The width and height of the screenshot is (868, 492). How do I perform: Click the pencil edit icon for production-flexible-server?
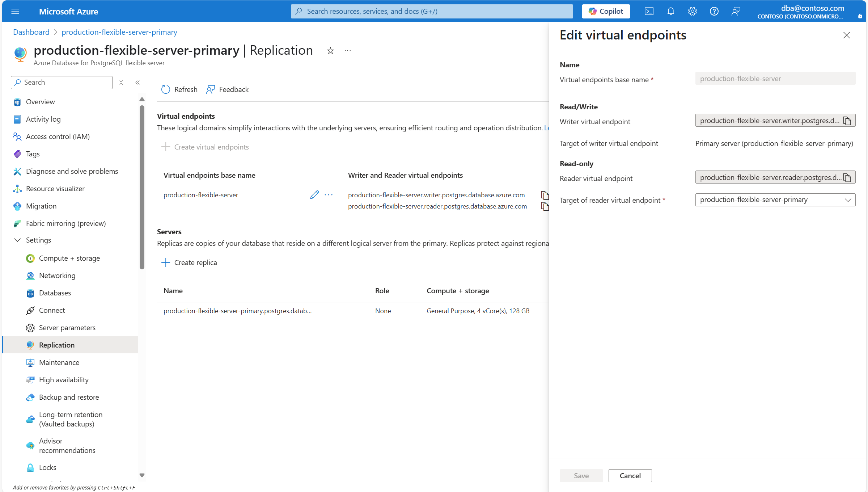point(314,195)
